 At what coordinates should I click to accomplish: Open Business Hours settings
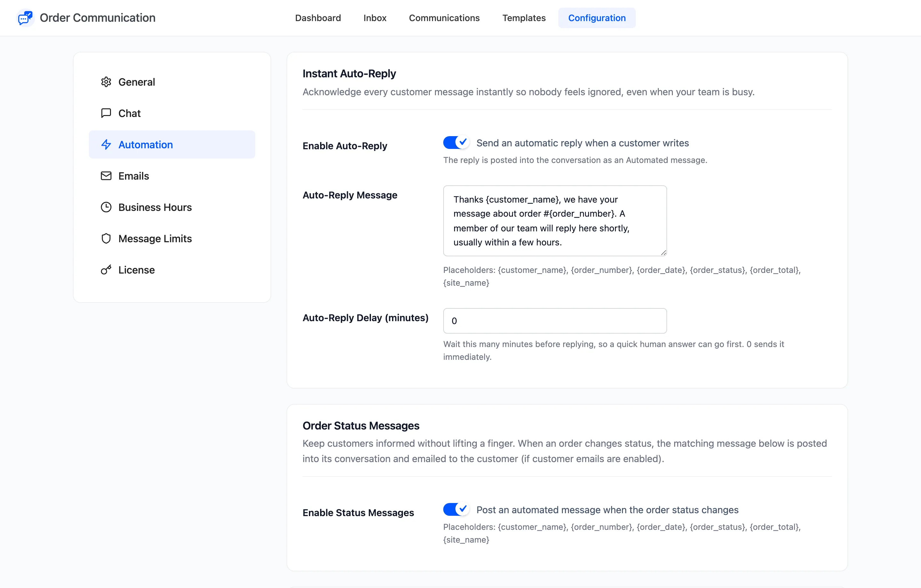point(172,207)
